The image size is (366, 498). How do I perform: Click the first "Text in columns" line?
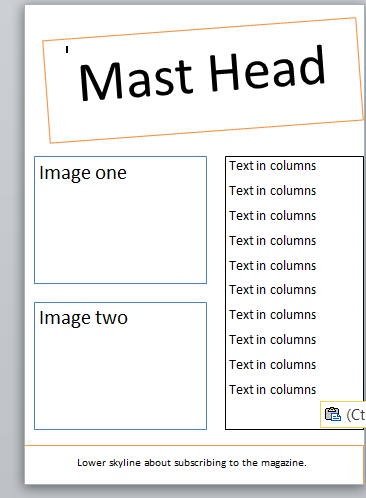[x=272, y=166]
